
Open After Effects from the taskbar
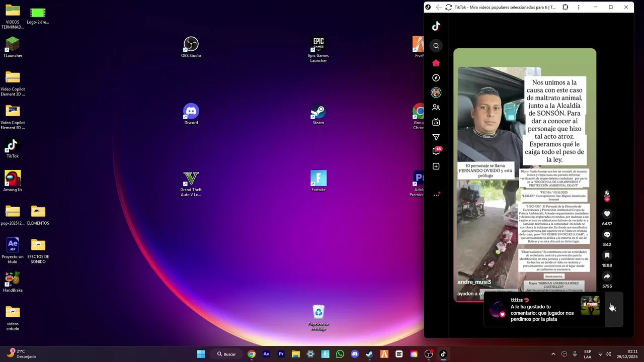(x=266, y=354)
